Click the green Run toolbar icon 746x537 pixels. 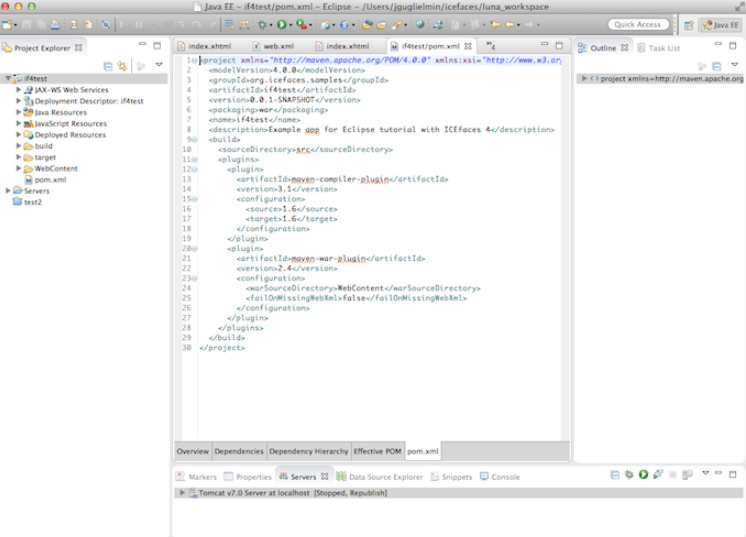(283, 24)
